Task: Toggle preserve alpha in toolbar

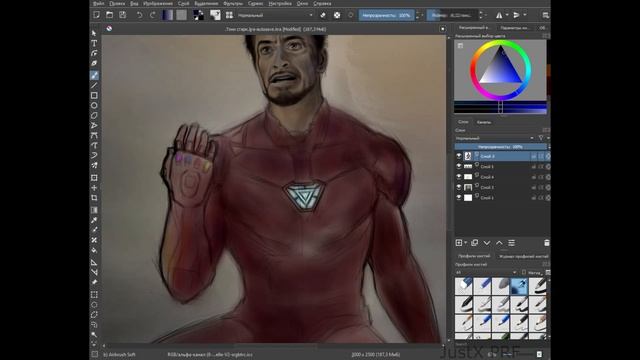Action: pyautogui.click(x=337, y=15)
